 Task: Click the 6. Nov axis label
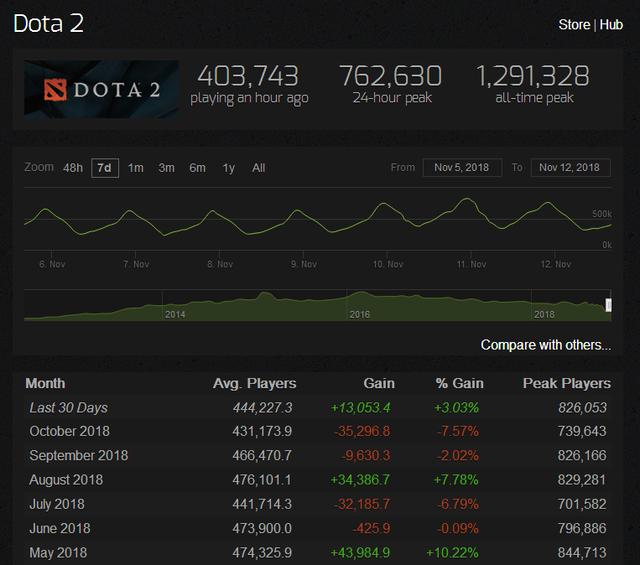click(52, 264)
